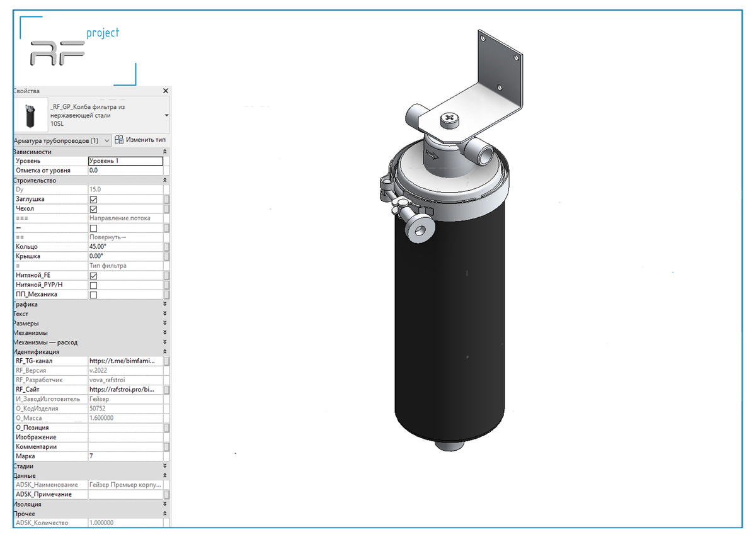Click the Уровень 1 value field

pyautogui.click(x=125, y=161)
